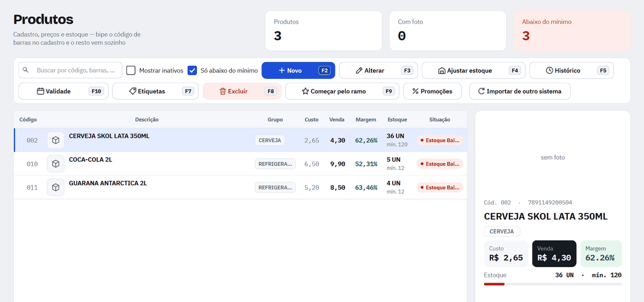Click code 011 in the table
Viewport: 644px width, 302px height.
coord(32,188)
